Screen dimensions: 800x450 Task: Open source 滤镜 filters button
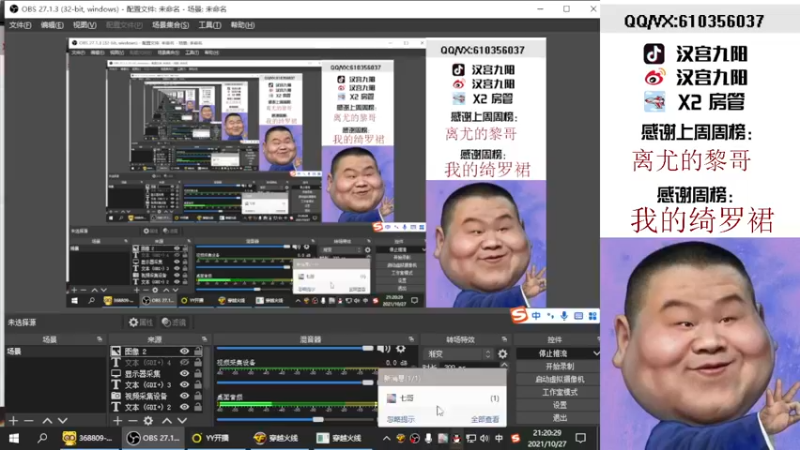point(174,322)
